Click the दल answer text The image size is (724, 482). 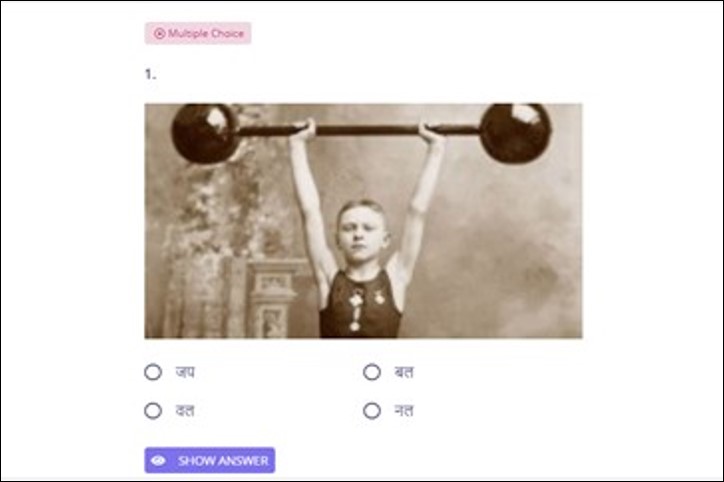click(185, 410)
